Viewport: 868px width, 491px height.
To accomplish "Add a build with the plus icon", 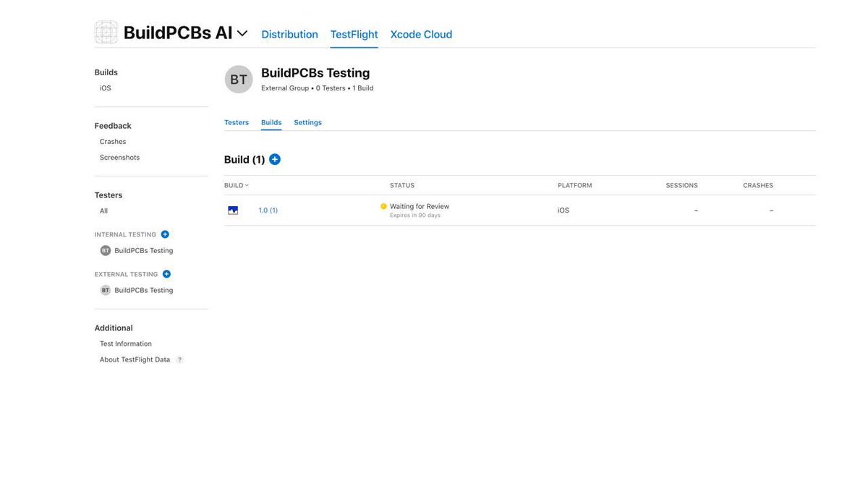I will coord(275,159).
